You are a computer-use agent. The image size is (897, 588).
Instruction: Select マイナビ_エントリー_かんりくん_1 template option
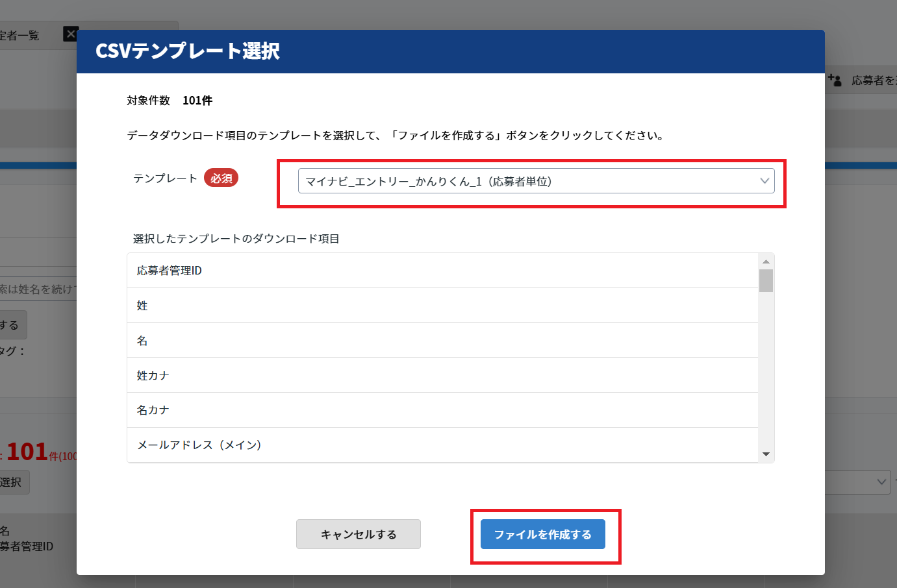click(x=455, y=181)
